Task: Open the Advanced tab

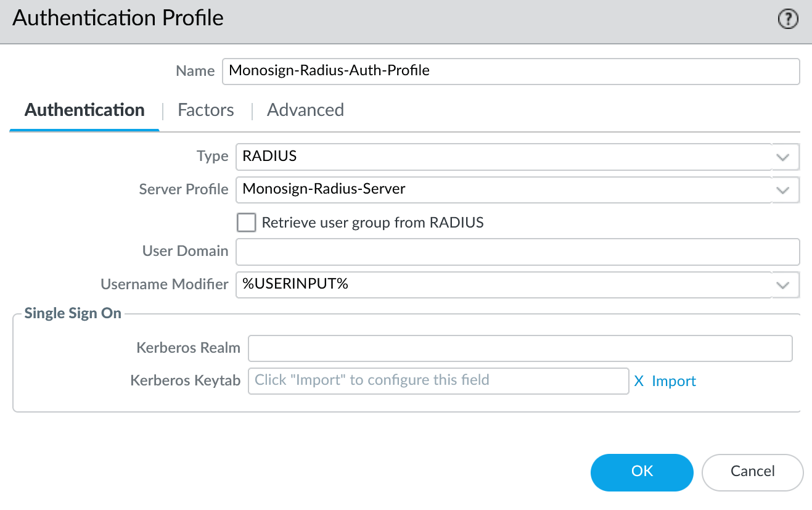Action: [305, 110]
